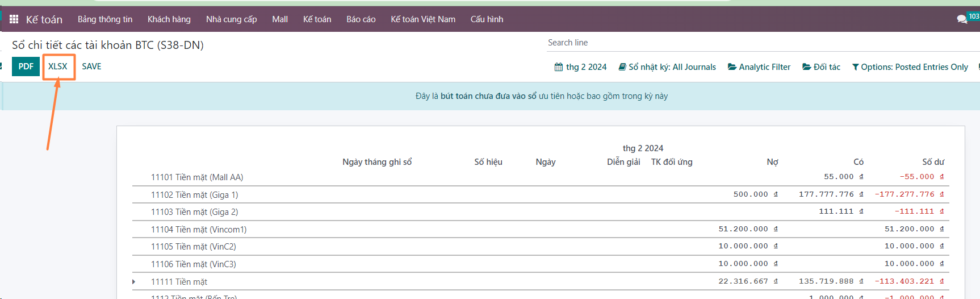The image size is (980, 299).
Task: Export the report as PDF
Action: [x=26, y=67]
